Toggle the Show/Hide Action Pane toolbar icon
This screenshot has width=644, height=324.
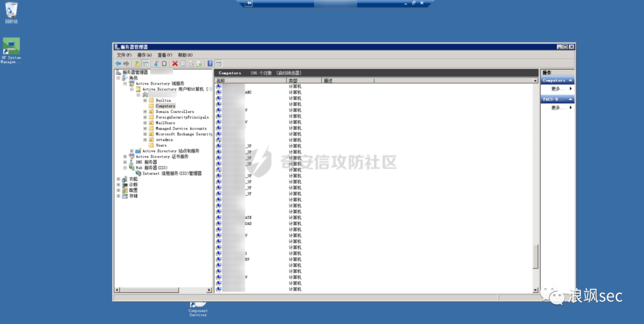(x=218, y=64)
